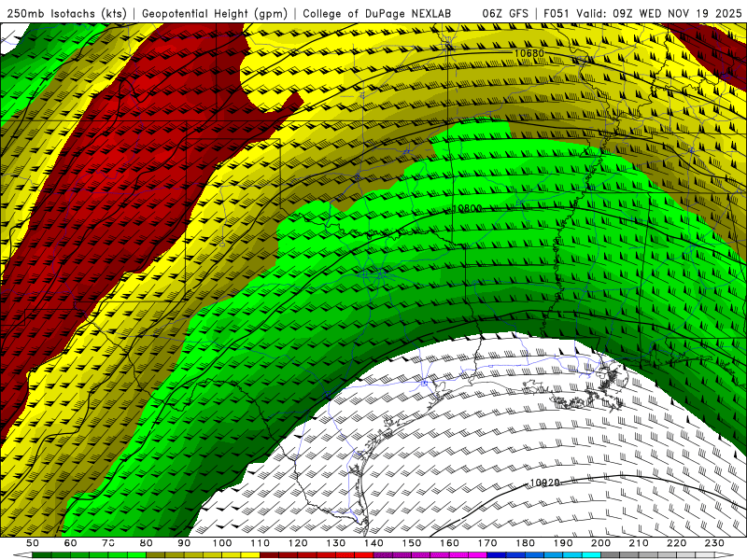Screen dimensions: 747x560
Task: Click the 10800 height contour label
Action: click(x=468, y=208)
